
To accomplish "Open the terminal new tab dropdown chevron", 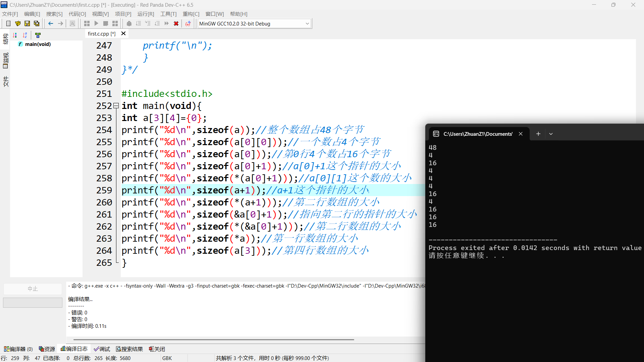I will click(551, 134).
